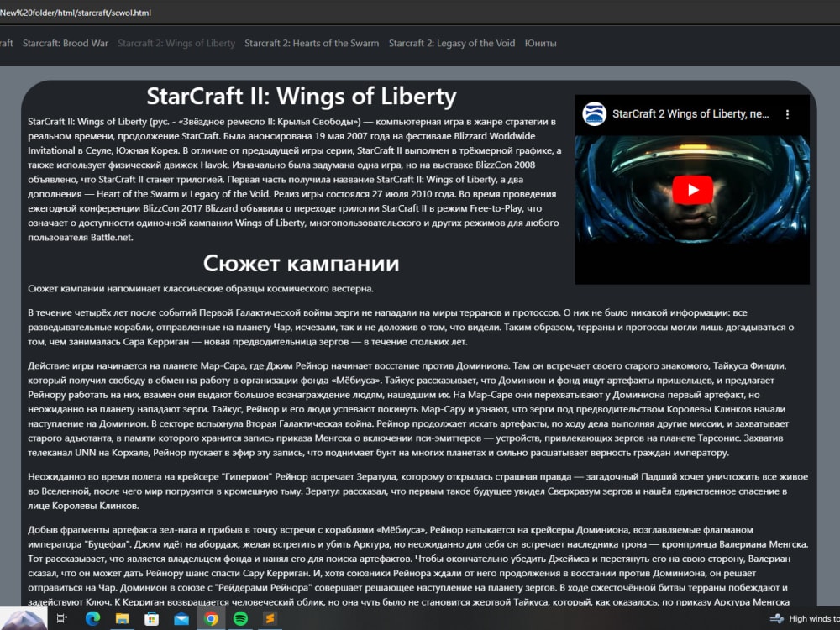Open the Юниты navigation link
Viewport: 840px width, 630px height.
(540, 44)
